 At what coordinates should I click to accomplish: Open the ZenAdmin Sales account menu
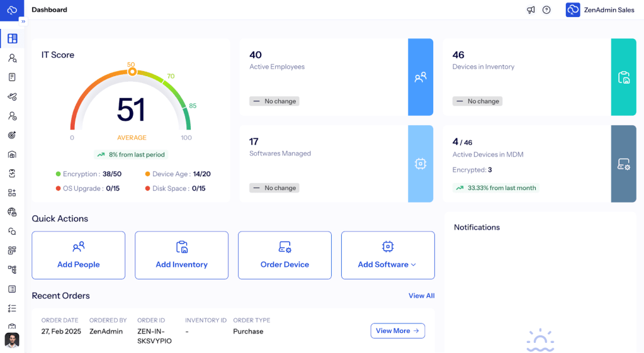click(x=600, y=10)
